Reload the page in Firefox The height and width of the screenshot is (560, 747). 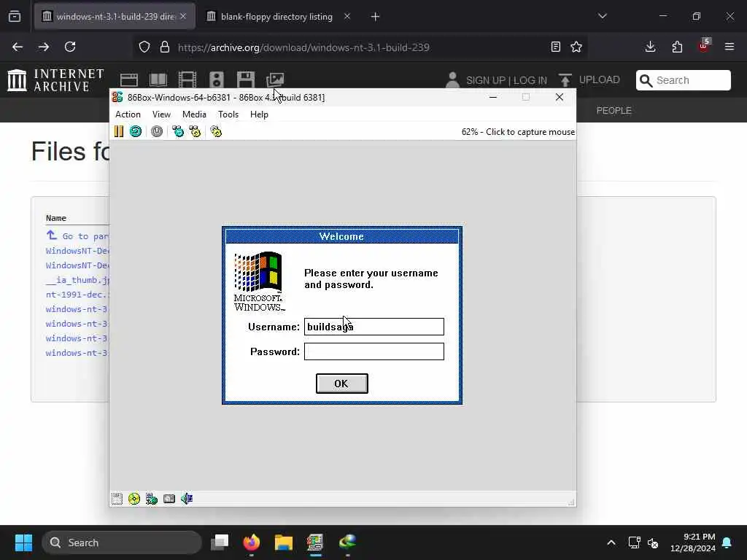pyautogui.click(x=70, y=47)
